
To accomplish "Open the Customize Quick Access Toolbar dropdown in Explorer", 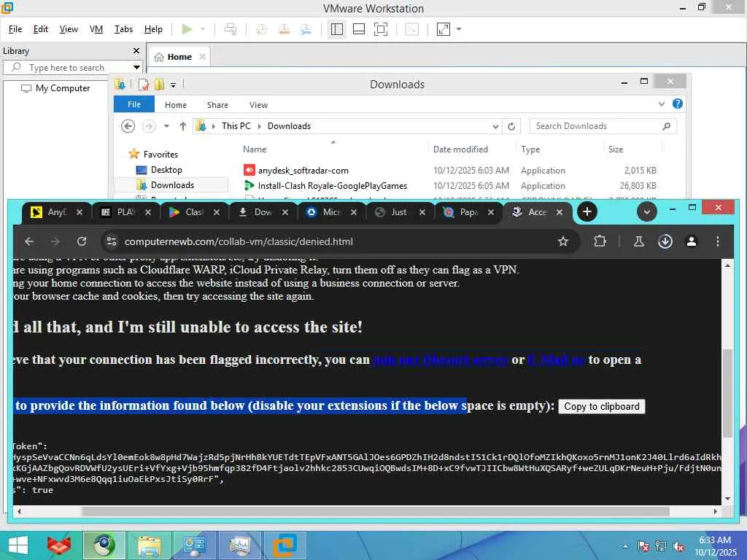I will 173,85.
